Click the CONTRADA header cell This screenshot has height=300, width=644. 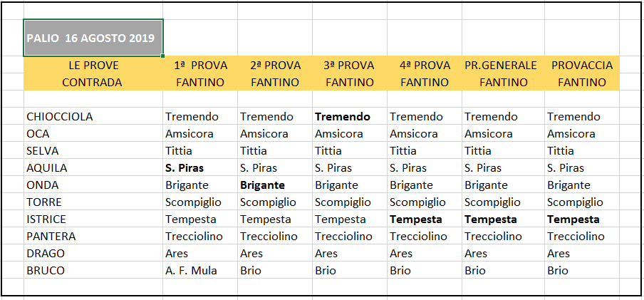pos(93,82)
